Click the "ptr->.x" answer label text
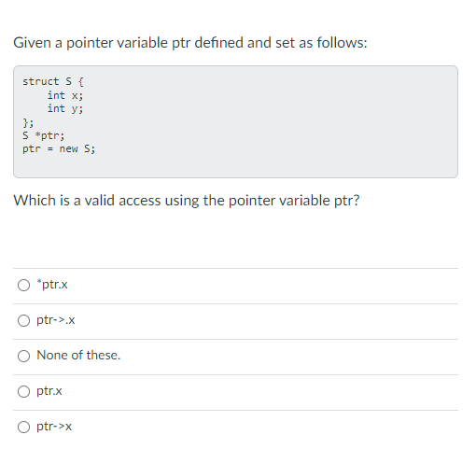This screenshot has width=476, height=449. pyautogui.click(x=56, y=320)
